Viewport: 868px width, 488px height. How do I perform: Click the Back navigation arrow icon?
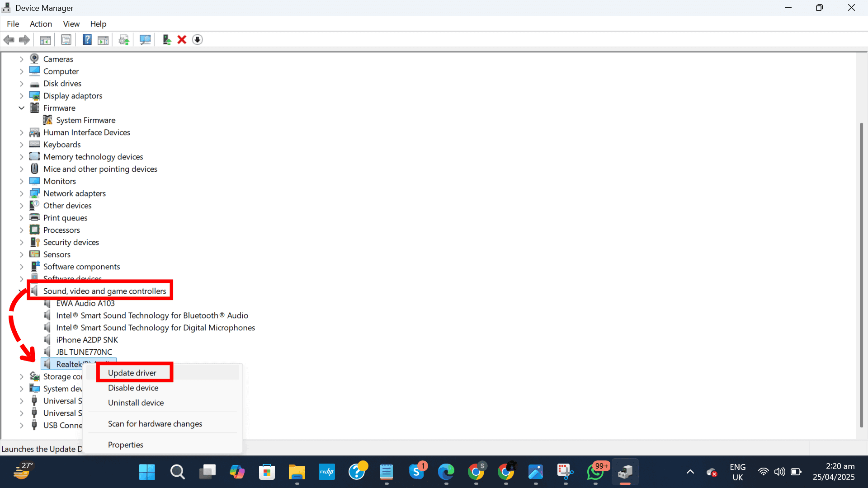pyautogui.click(x=9, y=40)
